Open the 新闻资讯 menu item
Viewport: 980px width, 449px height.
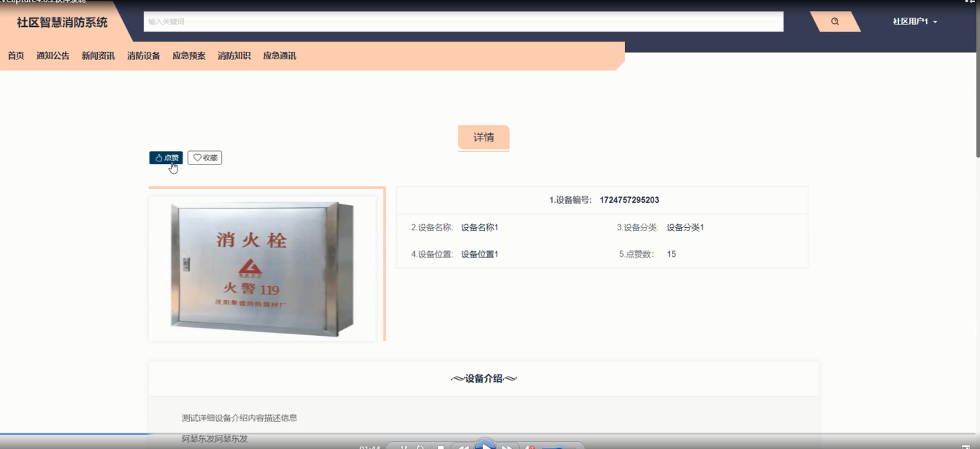point(98,55)
